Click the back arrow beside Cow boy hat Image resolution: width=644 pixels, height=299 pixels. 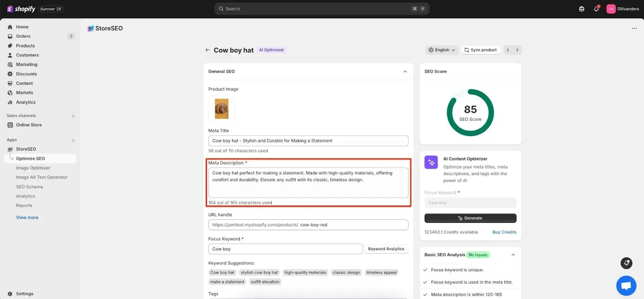tap(208, 50)
